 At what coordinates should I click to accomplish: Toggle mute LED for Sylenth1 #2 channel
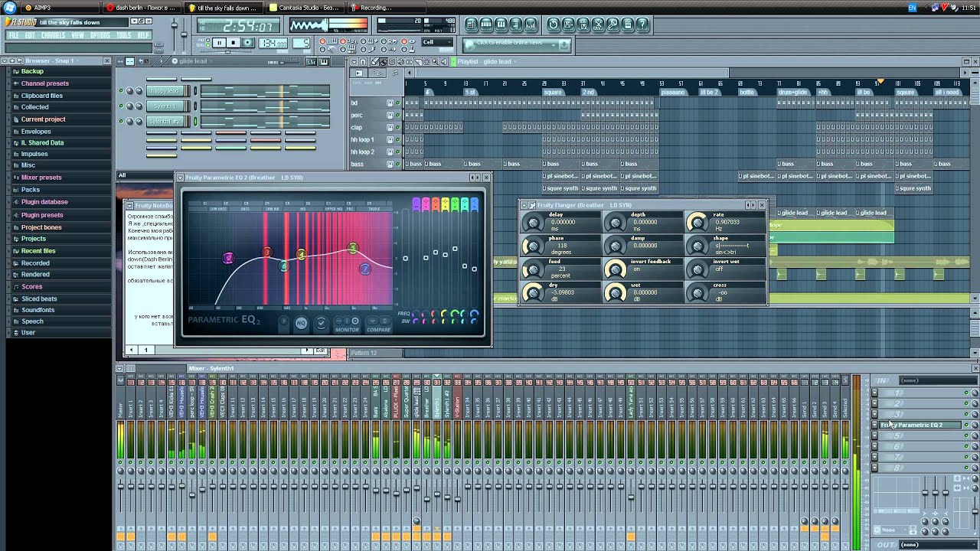[121, 122]
